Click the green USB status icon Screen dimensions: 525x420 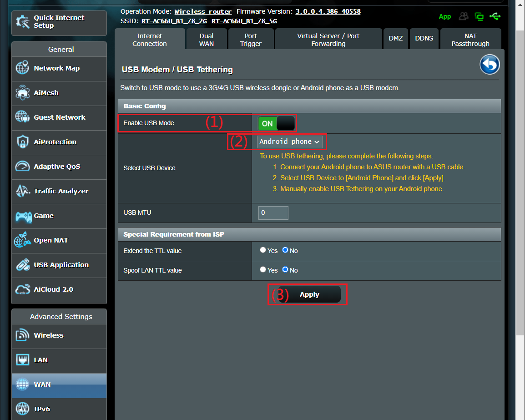pyautogui.click(x=495, y=16)
